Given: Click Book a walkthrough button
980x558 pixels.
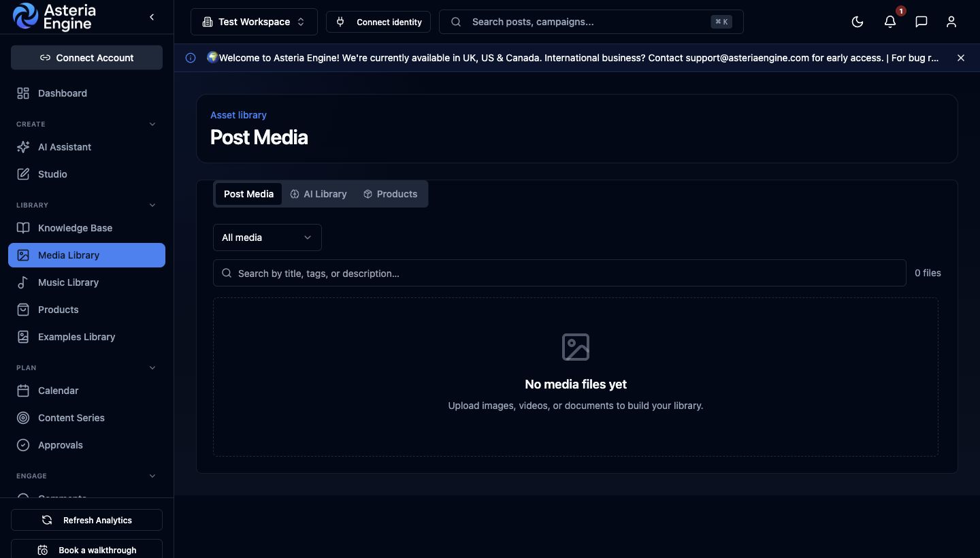Looking at the screenshot, I should click(x=86, y=549).
